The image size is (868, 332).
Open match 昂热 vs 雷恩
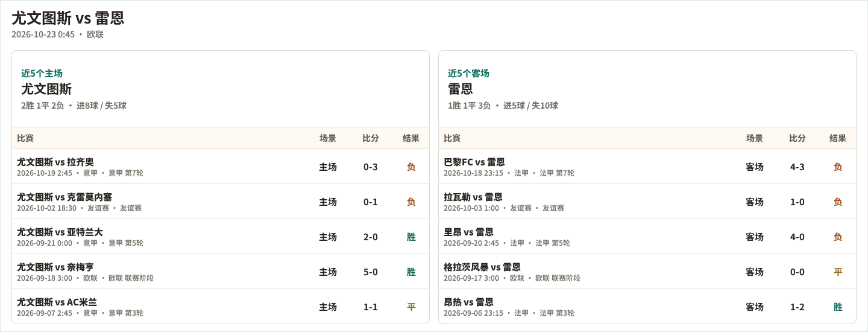[647, 307]
